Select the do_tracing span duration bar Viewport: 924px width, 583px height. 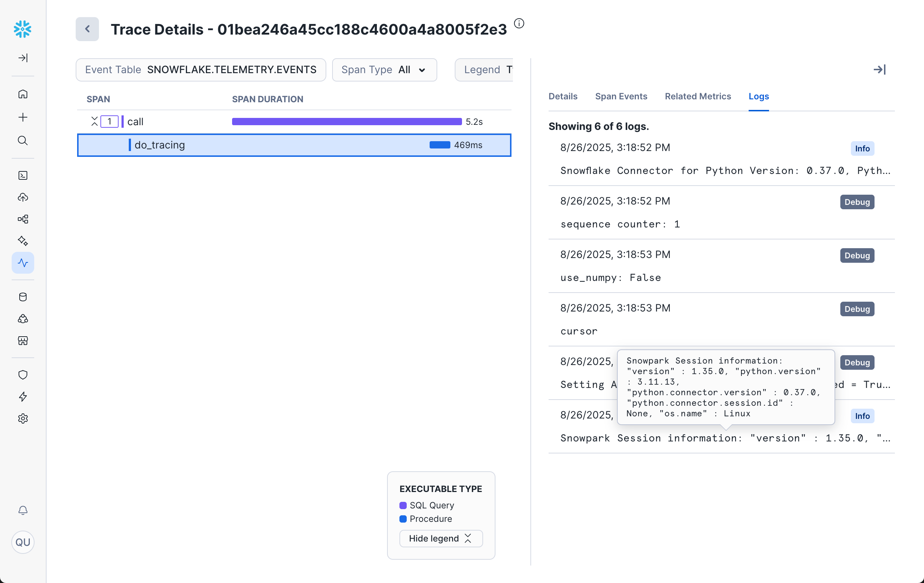coord(439,145)
